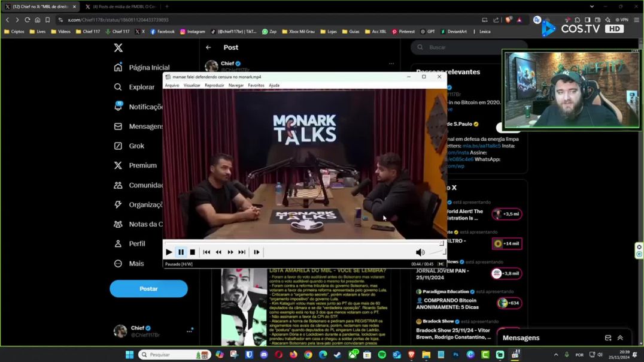Open the Reproduzir menu
644x362 pixels.
click(214, 85)
